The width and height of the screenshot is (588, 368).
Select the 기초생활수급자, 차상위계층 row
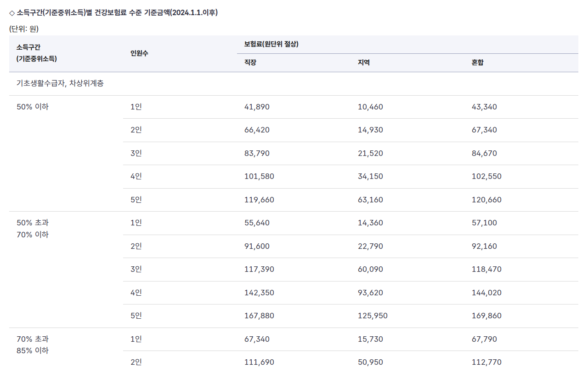click(x=294, y=84)
